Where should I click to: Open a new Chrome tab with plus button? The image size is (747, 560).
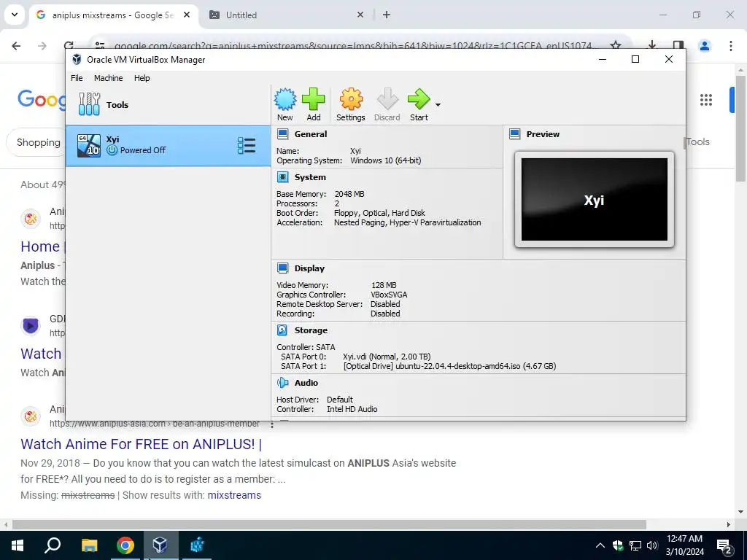click(387, 15)
